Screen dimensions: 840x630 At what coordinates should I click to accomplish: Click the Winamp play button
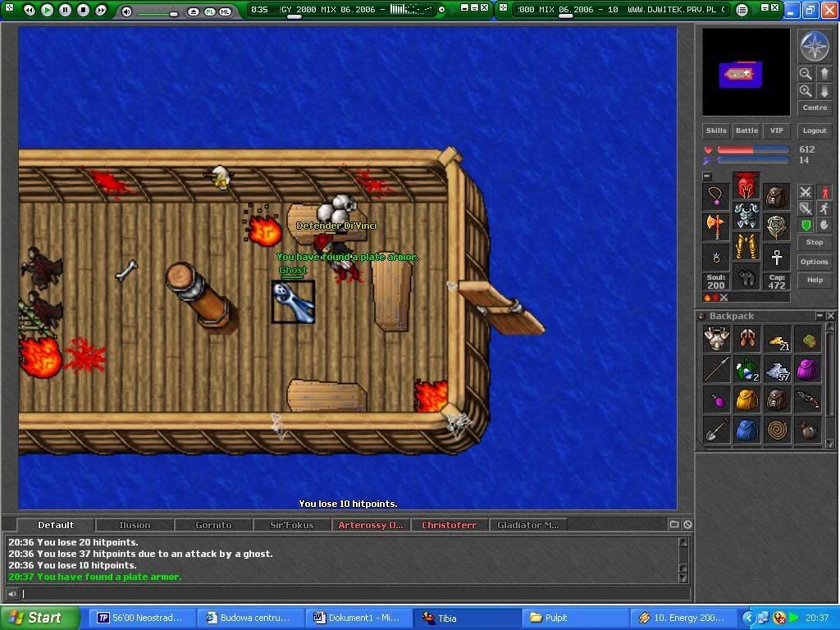[47, 10]
